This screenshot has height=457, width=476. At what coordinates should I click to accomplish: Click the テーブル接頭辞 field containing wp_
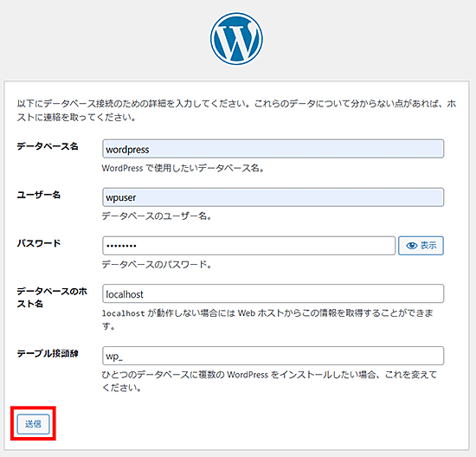click(273, 356)
